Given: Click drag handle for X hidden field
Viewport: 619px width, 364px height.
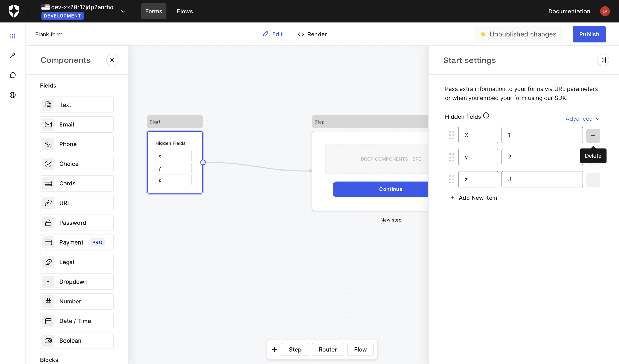Looking at the screenshot, I should [451, 135].
